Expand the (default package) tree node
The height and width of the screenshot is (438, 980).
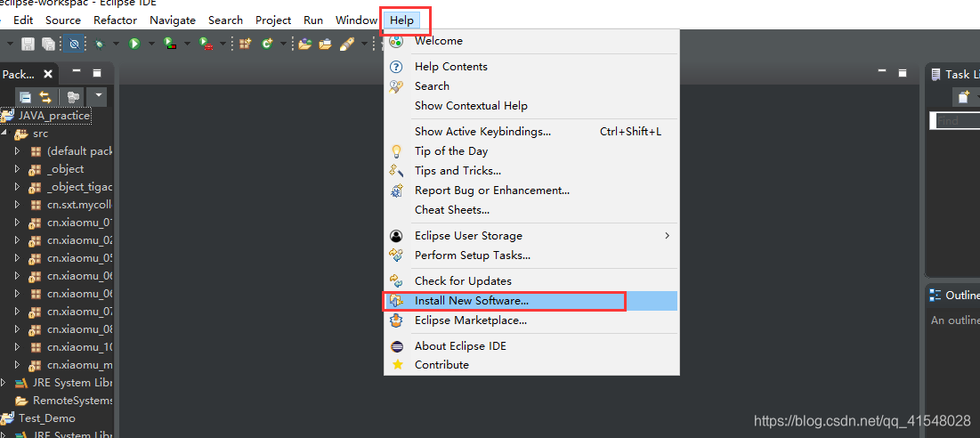[x=18, y=151]
